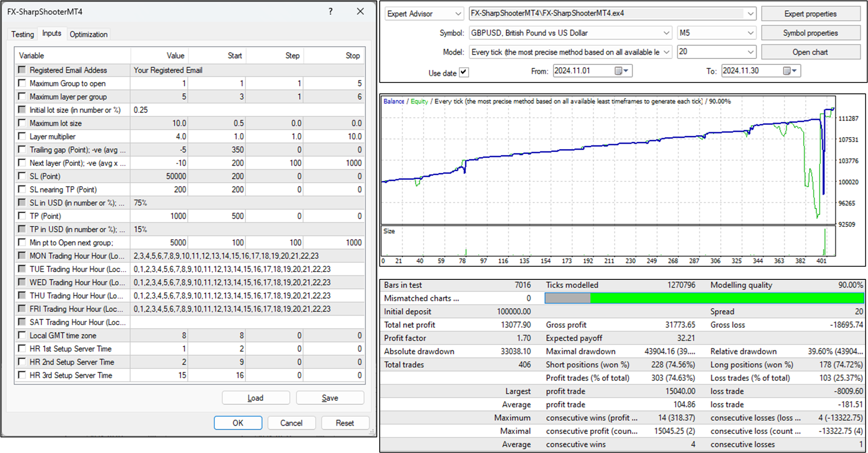Check the Local GMT time zone box

[22, 335]
